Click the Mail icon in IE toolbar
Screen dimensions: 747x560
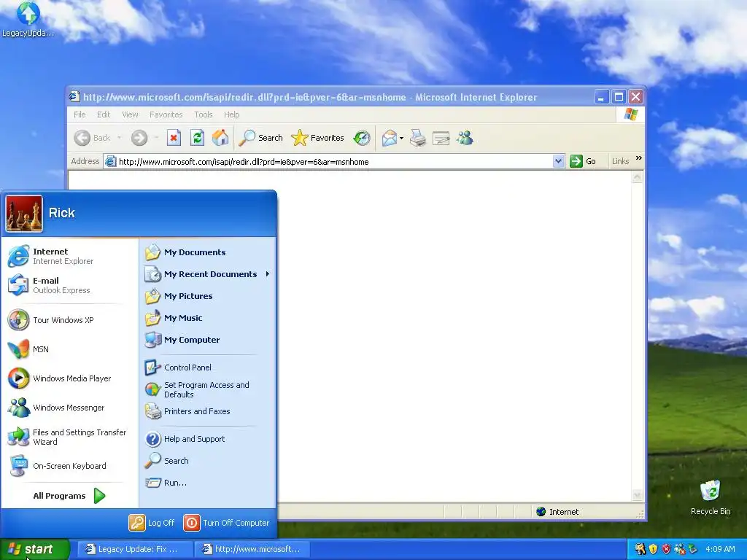point(389,138)
